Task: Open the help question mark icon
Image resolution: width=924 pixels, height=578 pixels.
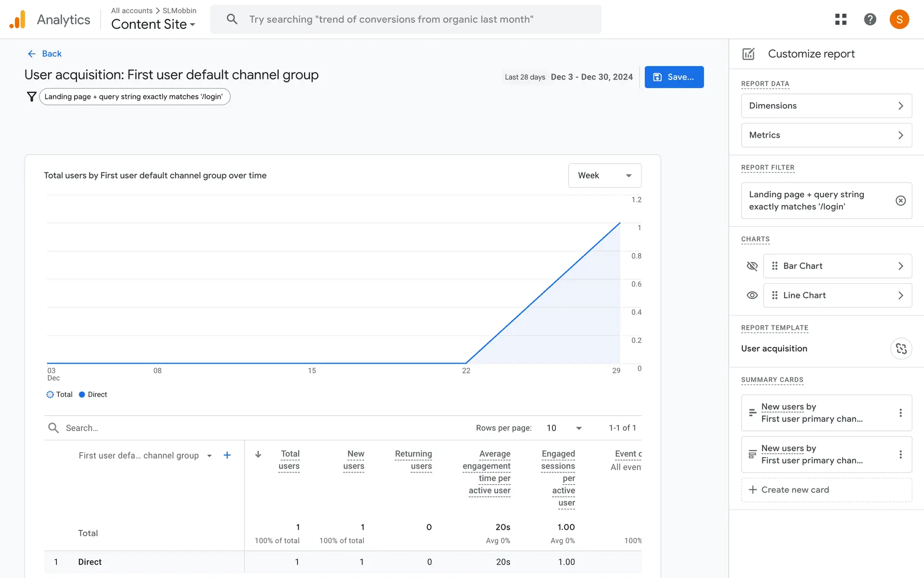Action: tap(870, 19)
